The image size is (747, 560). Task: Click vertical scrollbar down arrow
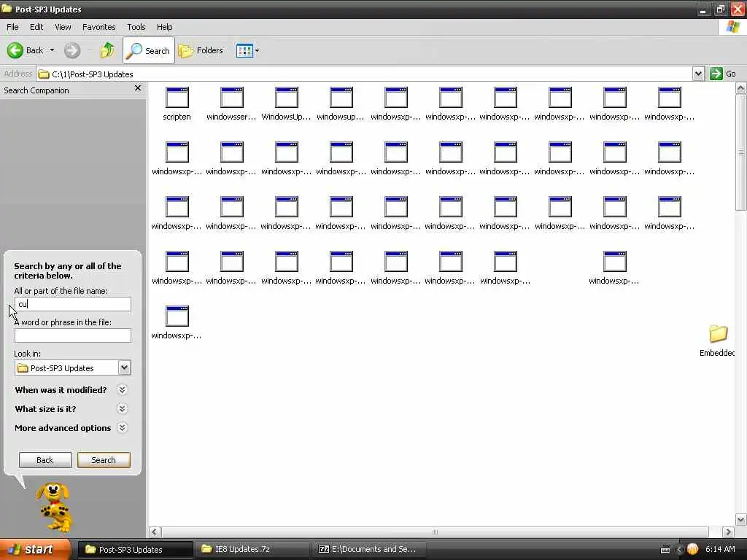(741, 519)
